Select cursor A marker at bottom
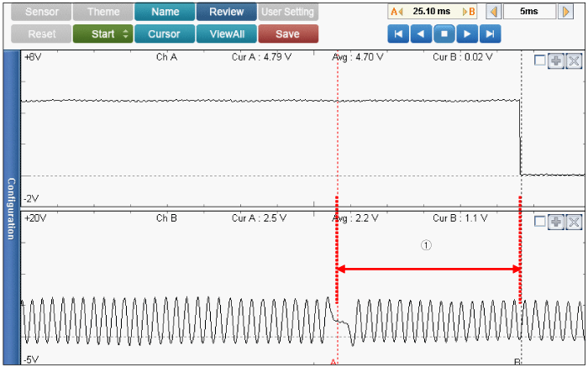Image resolution: width=588 pixels, height=367 pixels. pyautogui.click(x=333, y=362)
